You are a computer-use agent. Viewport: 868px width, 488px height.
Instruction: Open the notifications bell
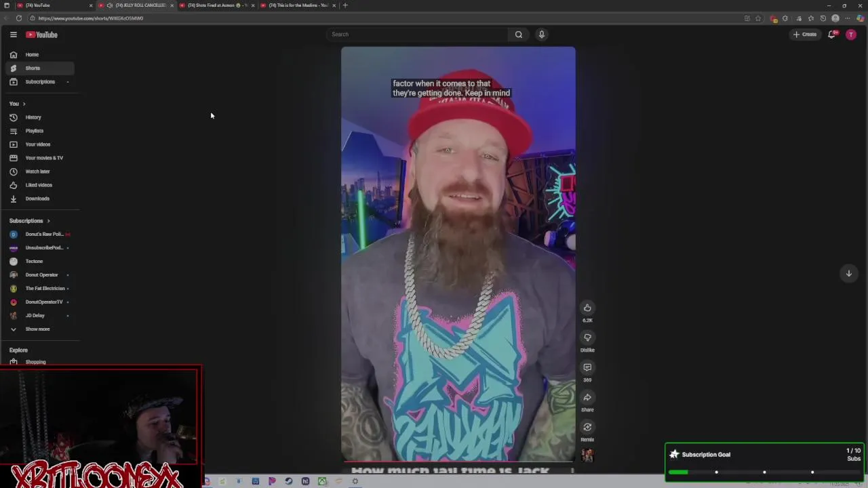831,35
